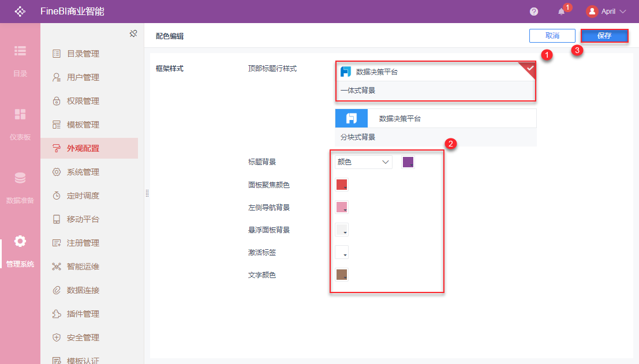Image resolution: width=639 pixels, height=364 pixels.
Task: Click the 权限管理 lock icon
Action: 57,101
